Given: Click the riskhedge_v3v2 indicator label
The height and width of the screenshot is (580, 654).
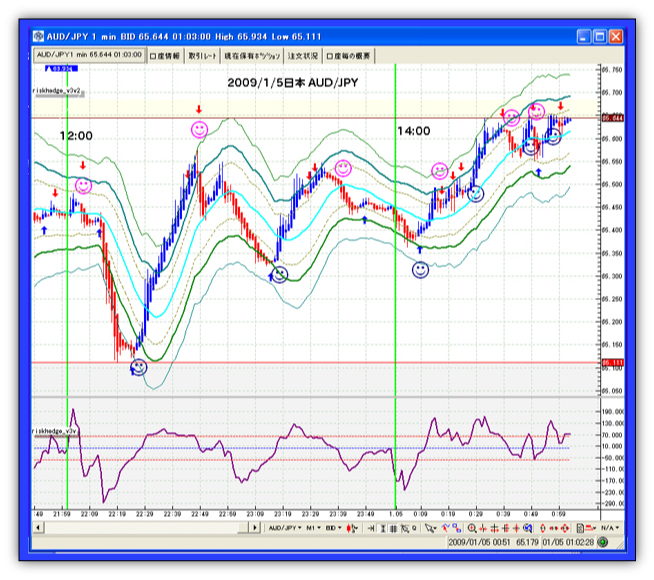Looking at the screenshot, I should (x=56, y=89).
